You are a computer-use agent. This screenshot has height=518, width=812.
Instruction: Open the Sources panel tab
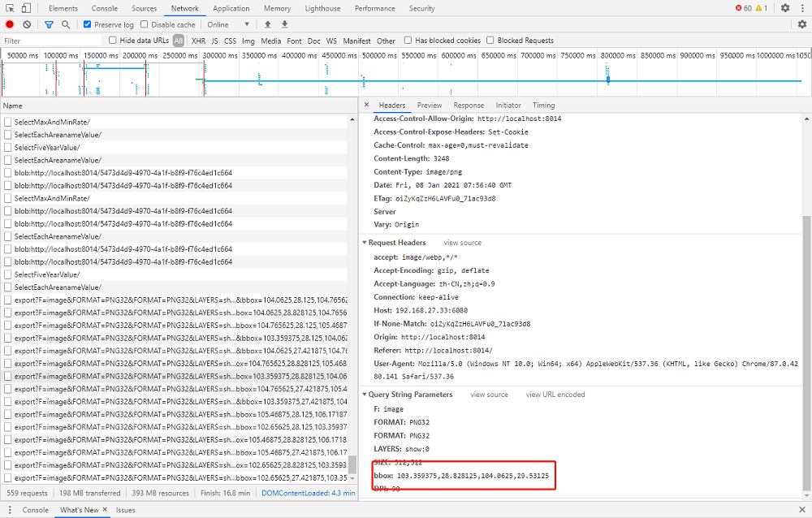(144, 8)
